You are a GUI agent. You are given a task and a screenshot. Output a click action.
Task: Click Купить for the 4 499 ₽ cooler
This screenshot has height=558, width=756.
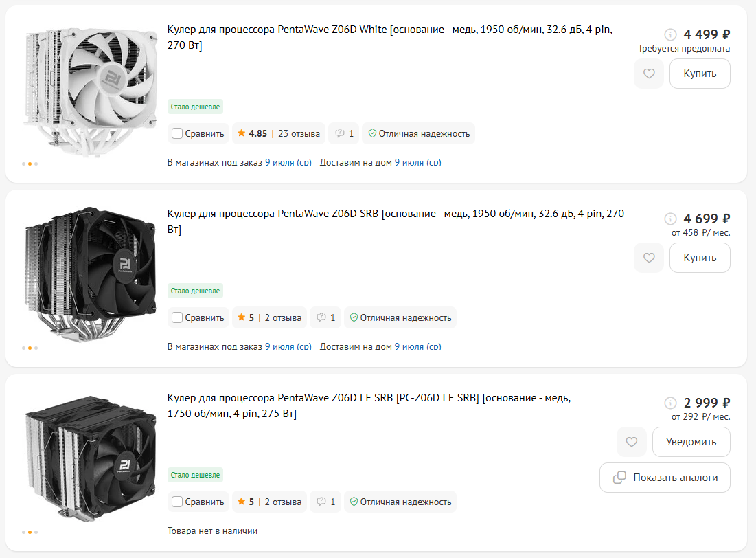click(x=700, y=74)
